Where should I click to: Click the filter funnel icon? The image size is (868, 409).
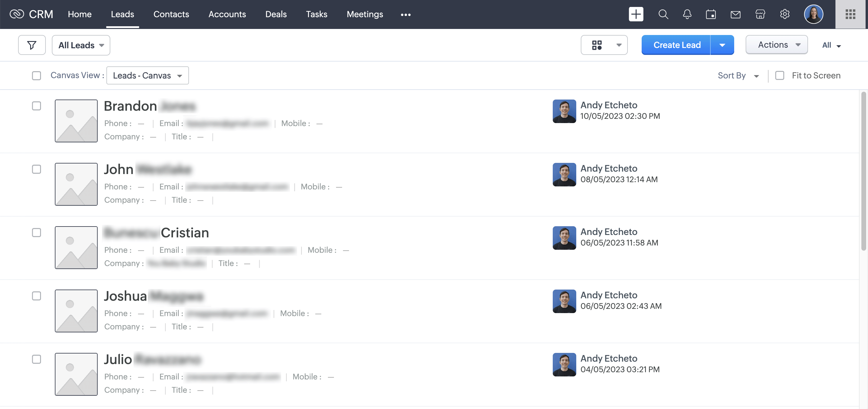(x=32, y=45)
